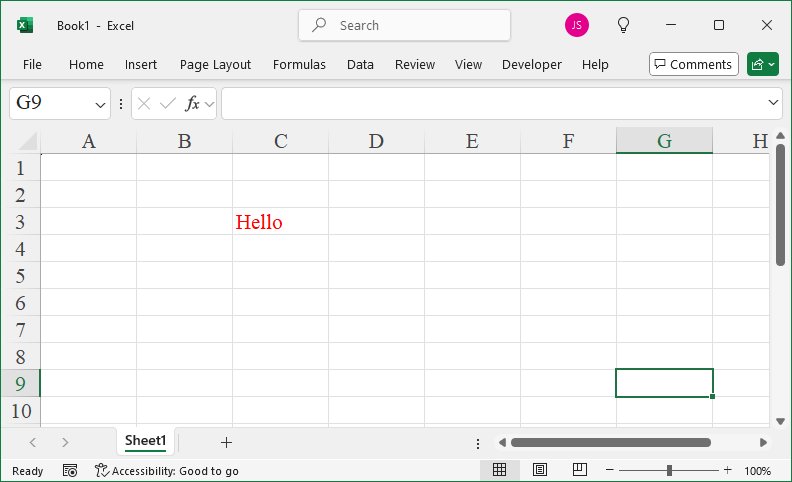Open the Share button dropdown

click(762, 64)
